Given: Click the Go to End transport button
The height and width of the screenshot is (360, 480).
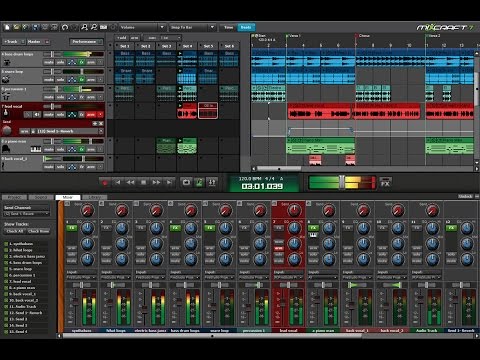Looking at the screenshot, I should [x=169, y=182].
